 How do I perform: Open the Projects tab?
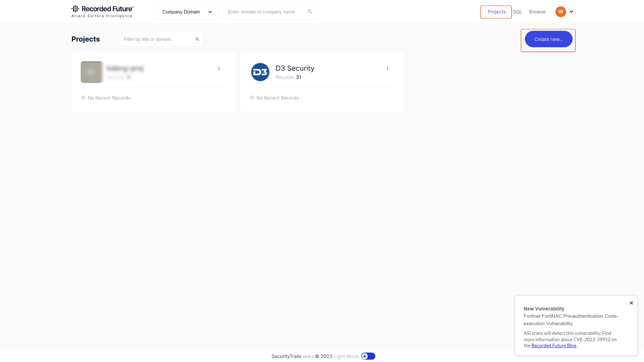coord(497,12)
